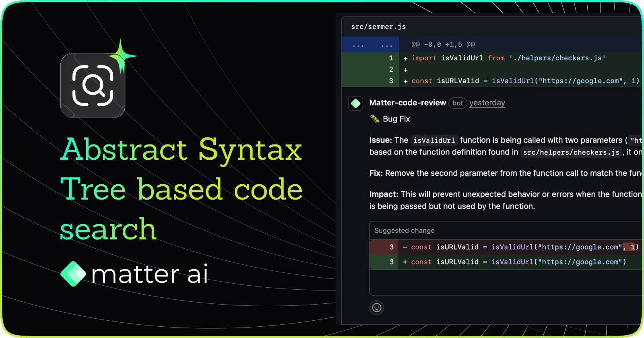Click line number 1 in the diff

coord(391,58)
